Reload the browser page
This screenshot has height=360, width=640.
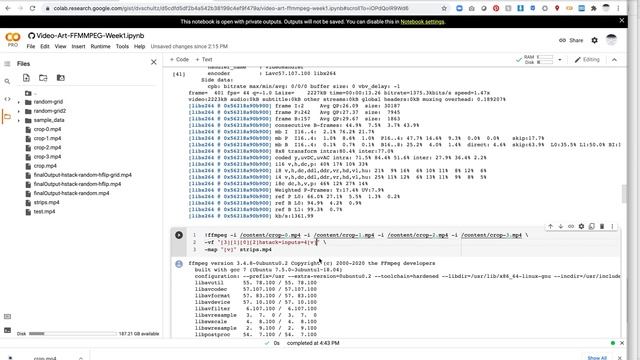pyautogui.click(x=32, y=8)
